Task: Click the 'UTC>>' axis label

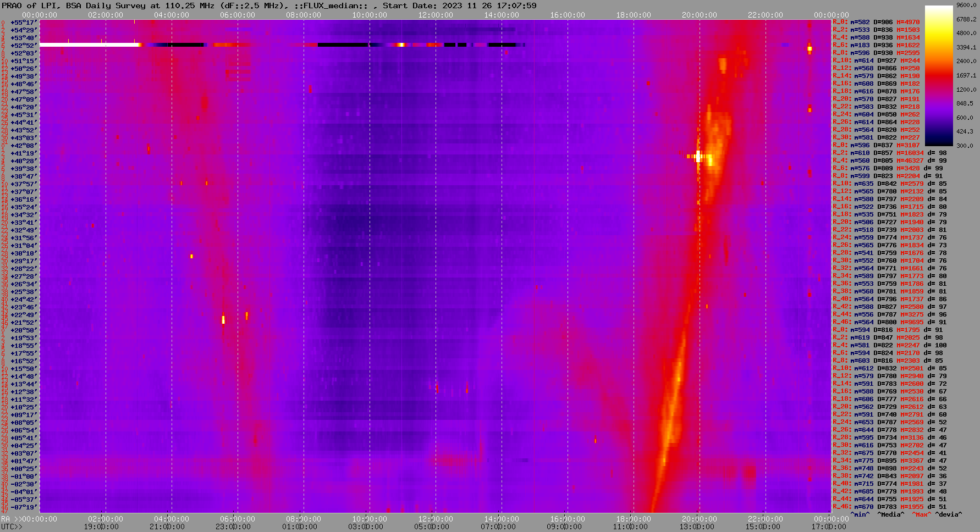Action: (12, 527)
